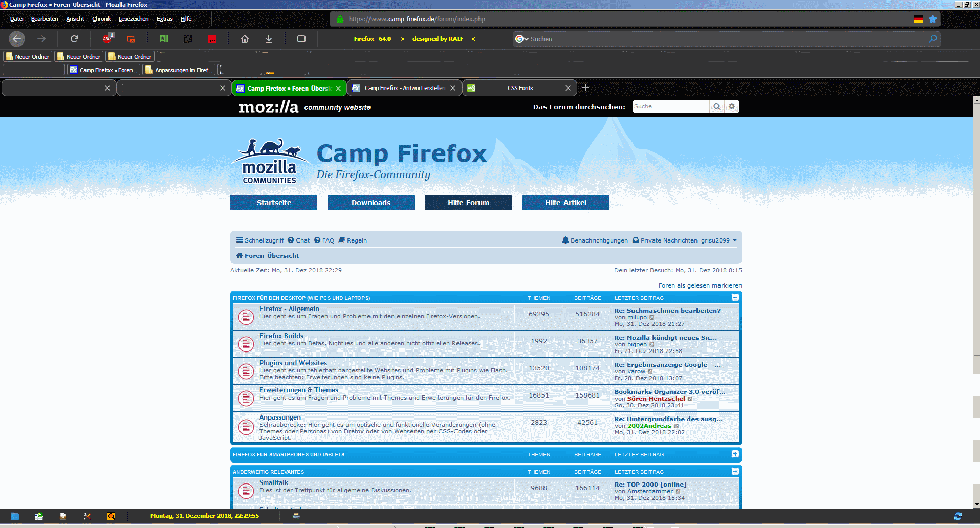This screenshot has width=980, height=528.
Task: Click the red .ico toolbar icon
Action: coord(212,39)
